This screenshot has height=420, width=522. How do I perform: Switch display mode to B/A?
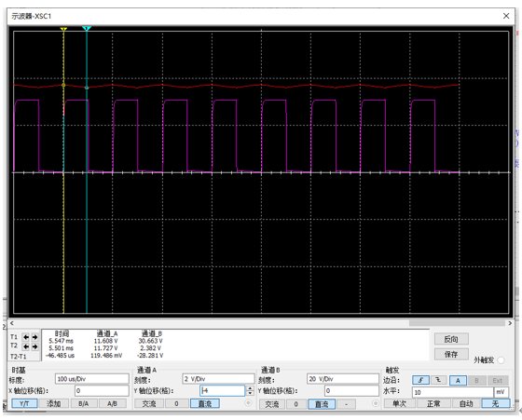[x=84, y=403]
